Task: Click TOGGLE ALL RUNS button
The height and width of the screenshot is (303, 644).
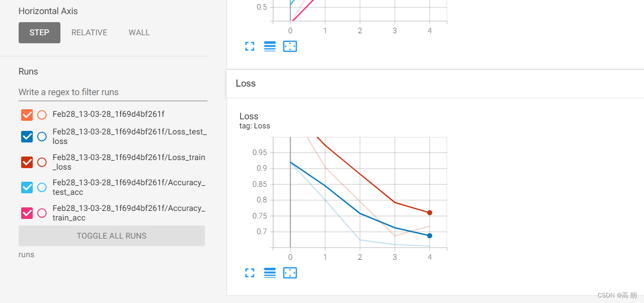Action: pyautogui.click(x=111, y=236)
